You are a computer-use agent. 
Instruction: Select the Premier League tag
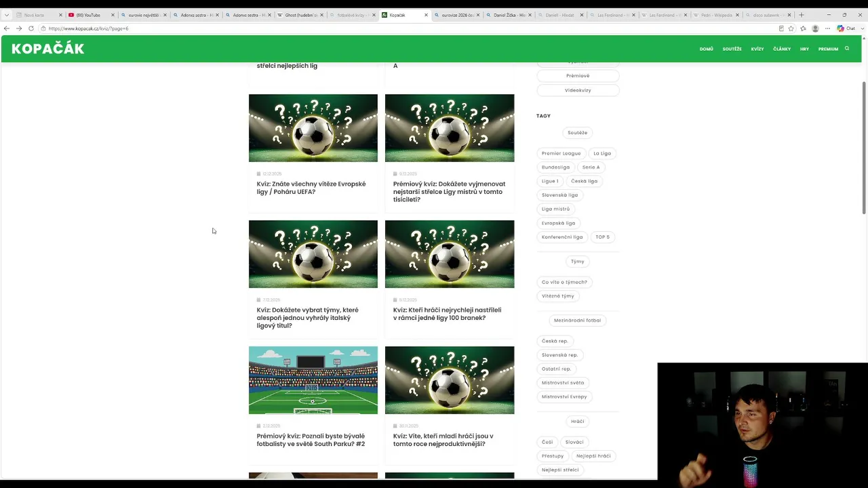click(x=561, y=153)
